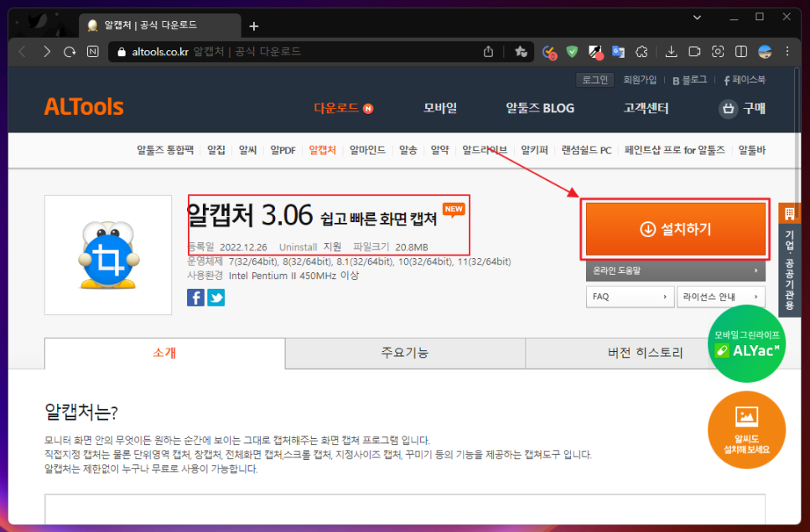Open the 알툴바 product link

(x=751, y=150)
